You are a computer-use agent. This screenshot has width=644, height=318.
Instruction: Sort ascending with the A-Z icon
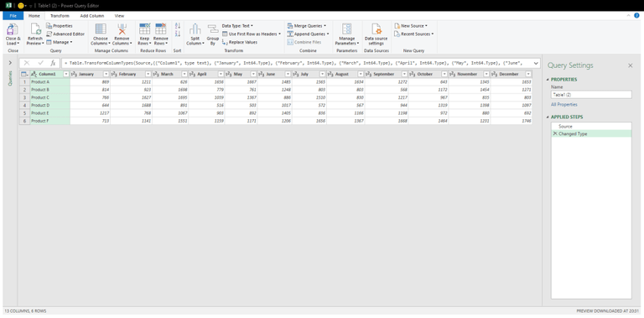178,26
